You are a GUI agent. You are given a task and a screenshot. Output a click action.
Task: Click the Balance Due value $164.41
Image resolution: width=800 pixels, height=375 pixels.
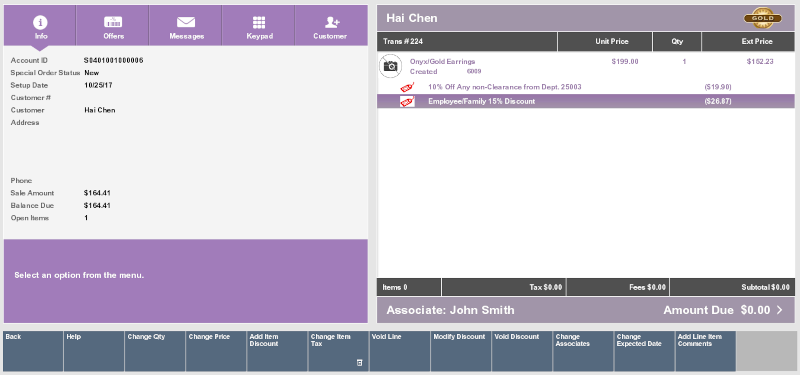click(x=97, y=206)
